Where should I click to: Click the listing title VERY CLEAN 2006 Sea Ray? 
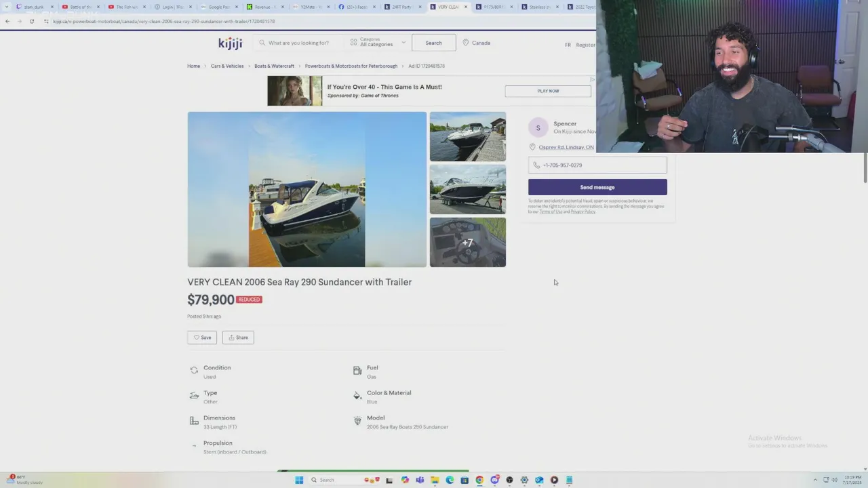(x=300, y=282)
